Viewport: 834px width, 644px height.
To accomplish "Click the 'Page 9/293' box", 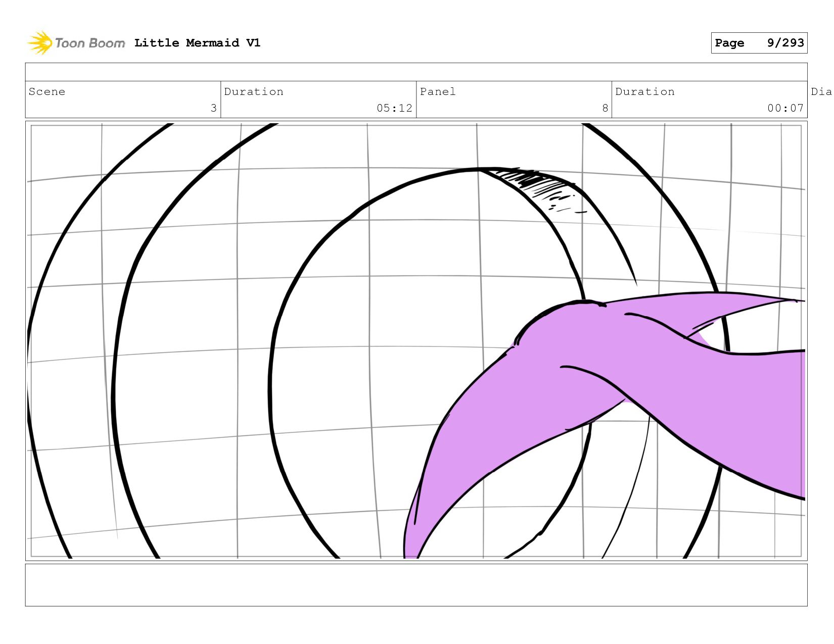I will [759, 43].
